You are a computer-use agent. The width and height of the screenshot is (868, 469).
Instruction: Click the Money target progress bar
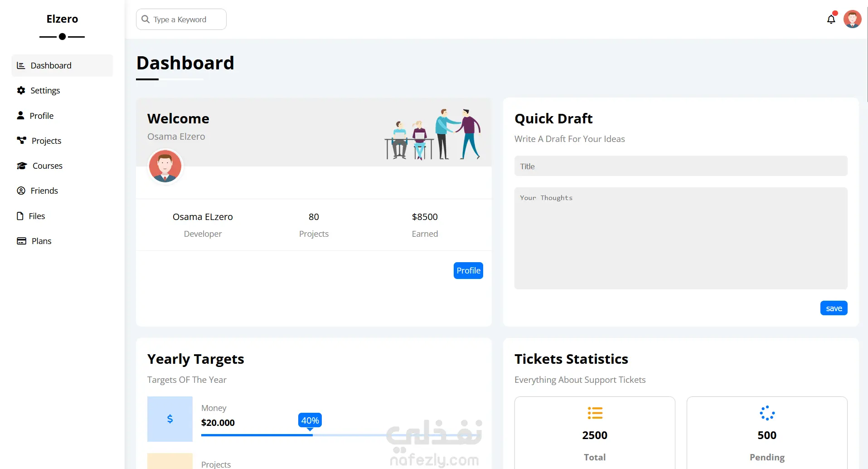(341, 435)
